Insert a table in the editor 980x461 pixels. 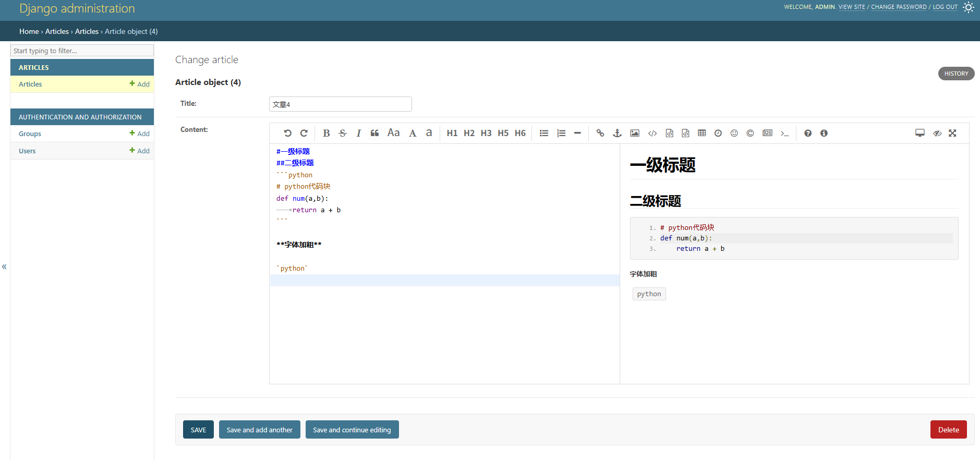pos(701,134)
